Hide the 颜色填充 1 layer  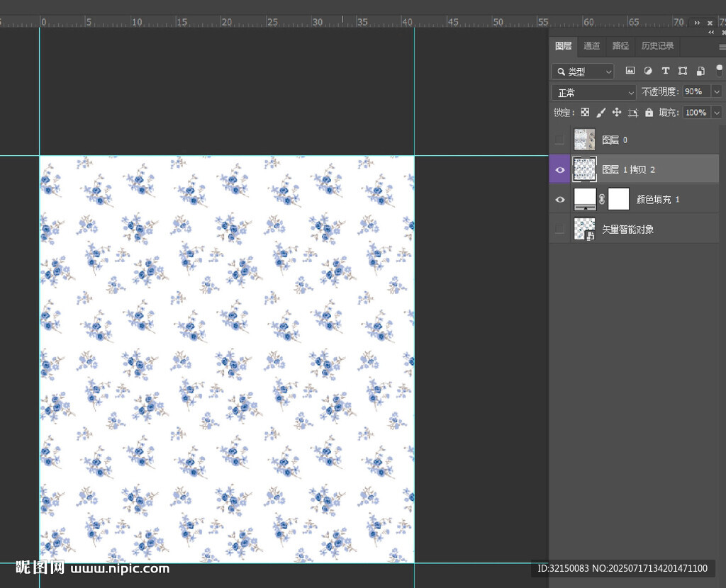[560, 200]
